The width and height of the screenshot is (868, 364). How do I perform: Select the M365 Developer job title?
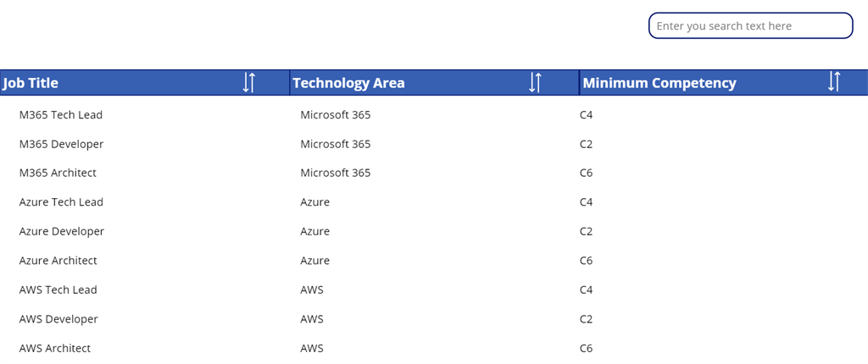pos(61,144)
